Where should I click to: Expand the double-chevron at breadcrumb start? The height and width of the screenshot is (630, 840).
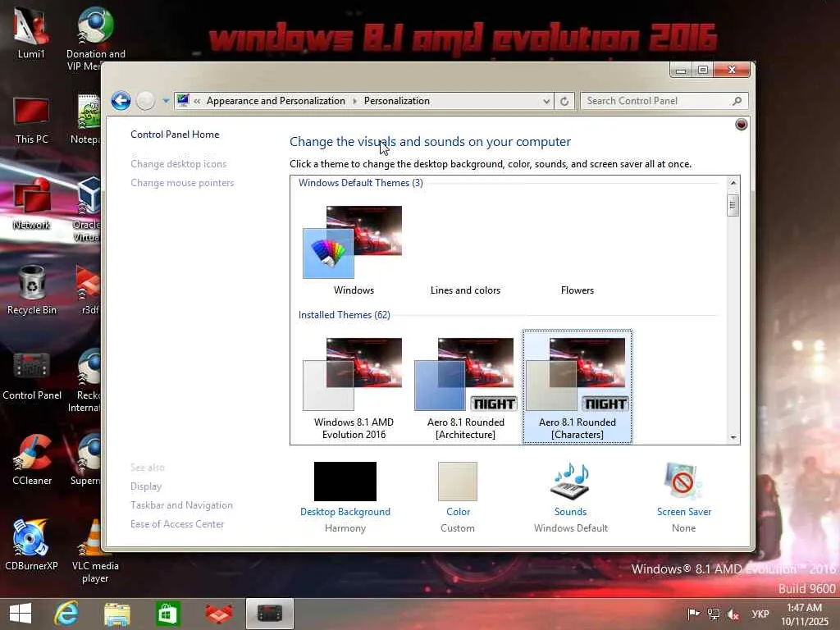(x=197, y=101)
